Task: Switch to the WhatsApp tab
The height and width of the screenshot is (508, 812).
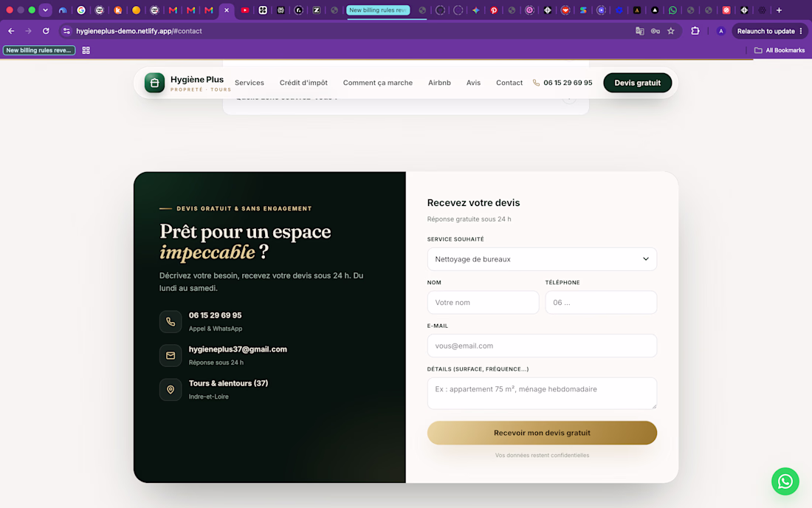Action: (672, 10)
